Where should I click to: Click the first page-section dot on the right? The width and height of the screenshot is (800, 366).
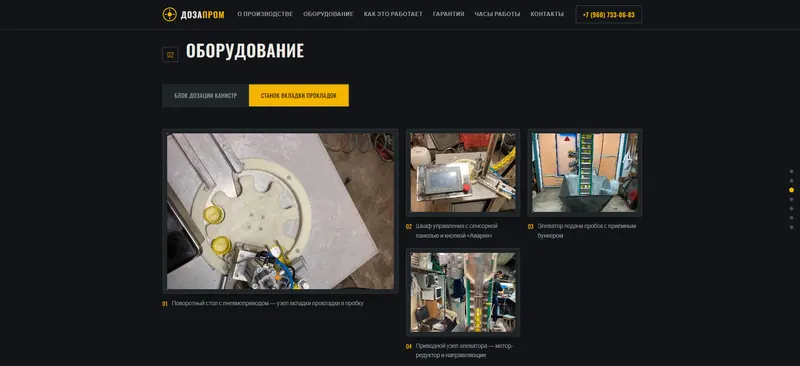(791, 172)
